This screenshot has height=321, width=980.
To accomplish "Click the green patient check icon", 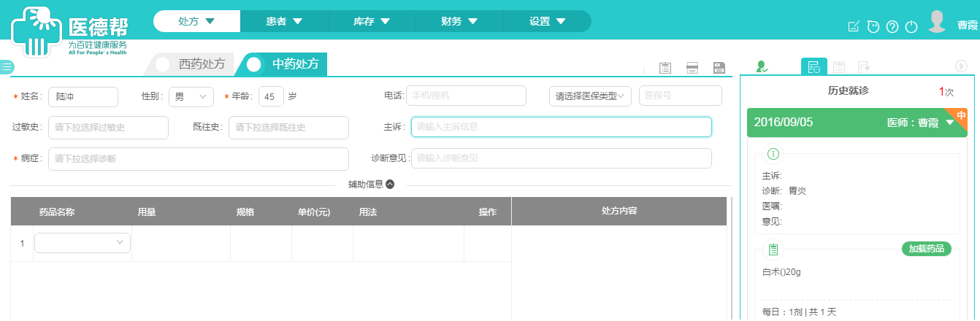I will pos(762,66).
